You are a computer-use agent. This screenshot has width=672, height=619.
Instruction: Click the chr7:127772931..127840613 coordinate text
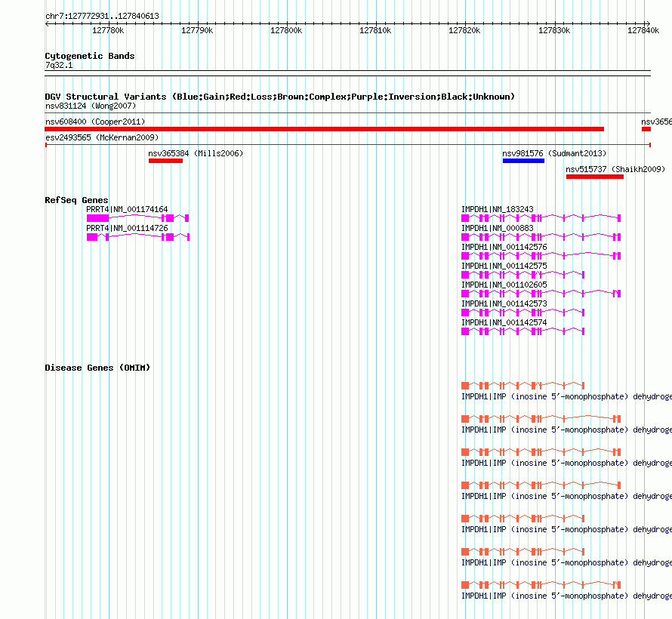click(x=103, y=16)
